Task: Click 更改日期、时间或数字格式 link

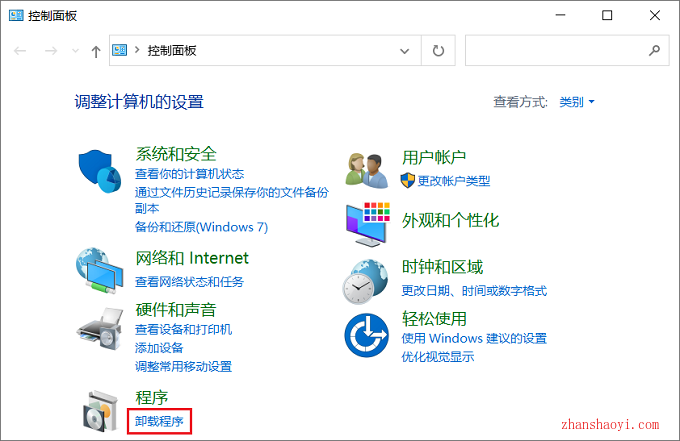Action: click(x=474, y=291)
